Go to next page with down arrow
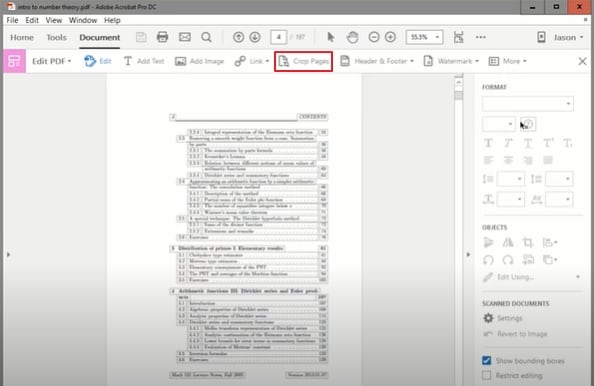This screenshot has width=594, height=386. (x=255, y=37)
